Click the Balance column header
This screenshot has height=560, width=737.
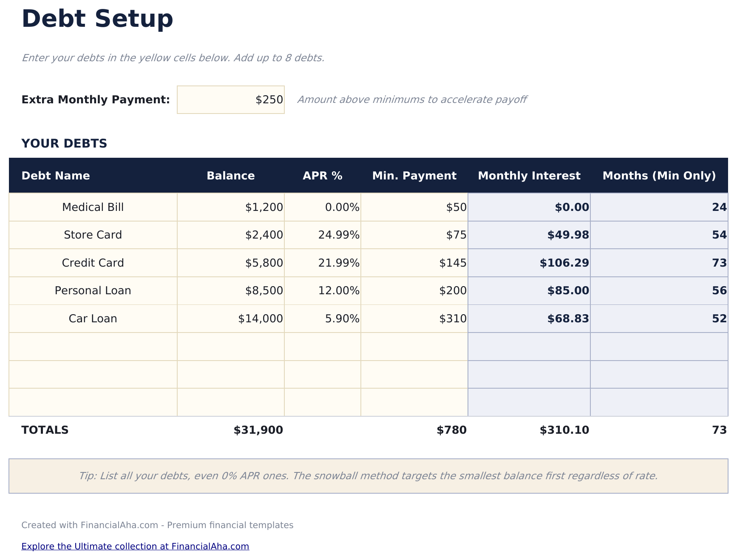[x=230, y=175]
